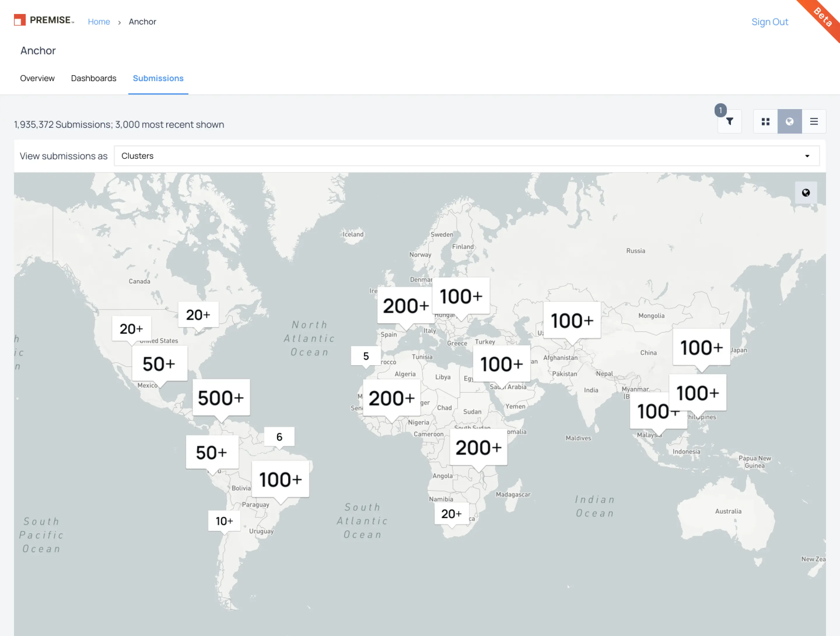
Task: Select the Submissions tab
Action: pos(158,78)
